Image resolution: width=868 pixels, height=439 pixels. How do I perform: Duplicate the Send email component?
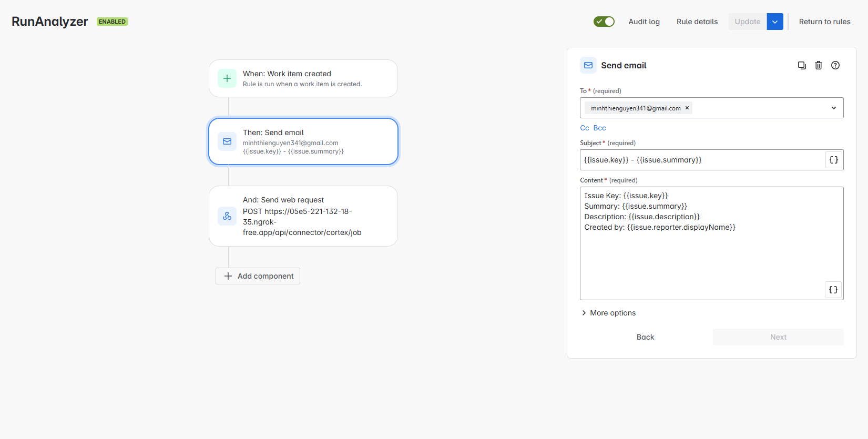tap(802, 65)
